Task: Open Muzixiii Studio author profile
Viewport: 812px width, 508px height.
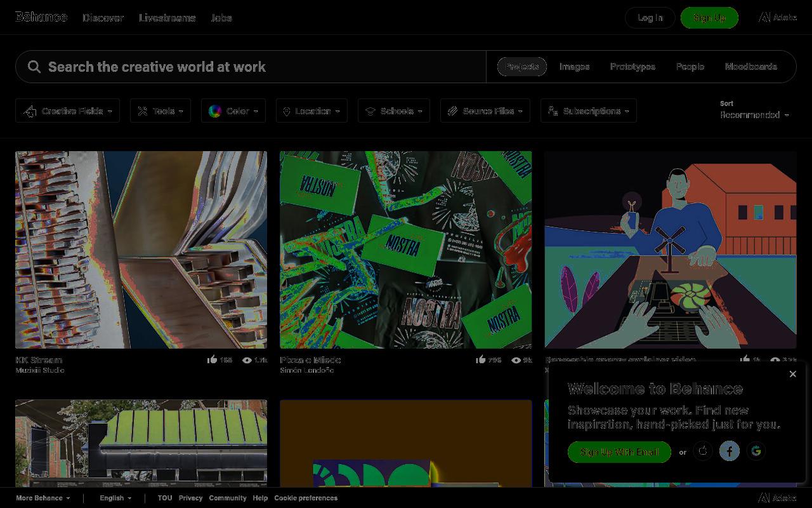Action: [40, 370]
